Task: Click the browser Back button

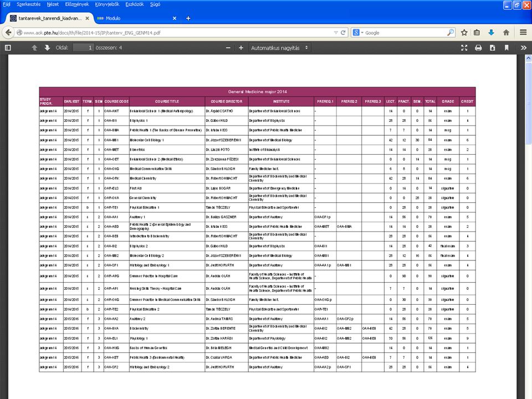Action: click(x=8, y=33)
